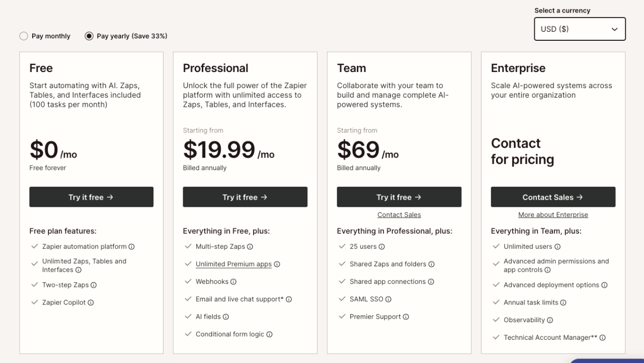Show info for SAML SSO feature
Viewport: 644px width, 363px height.
coord(388,299)
